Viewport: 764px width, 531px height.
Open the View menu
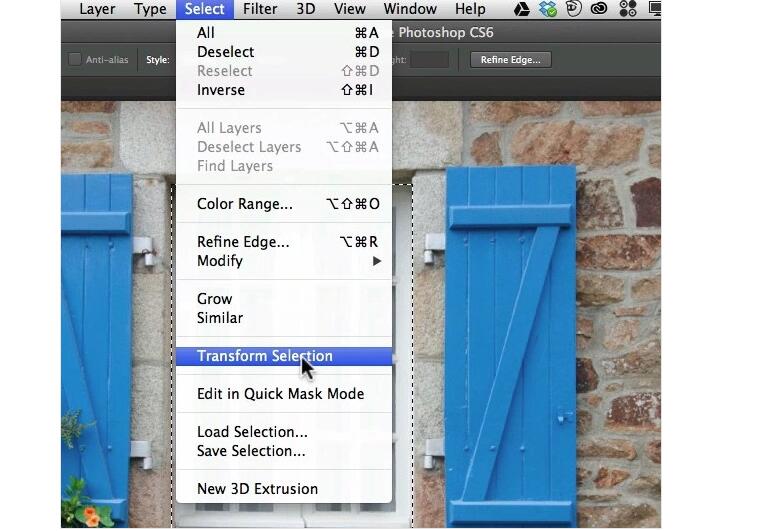349,9
